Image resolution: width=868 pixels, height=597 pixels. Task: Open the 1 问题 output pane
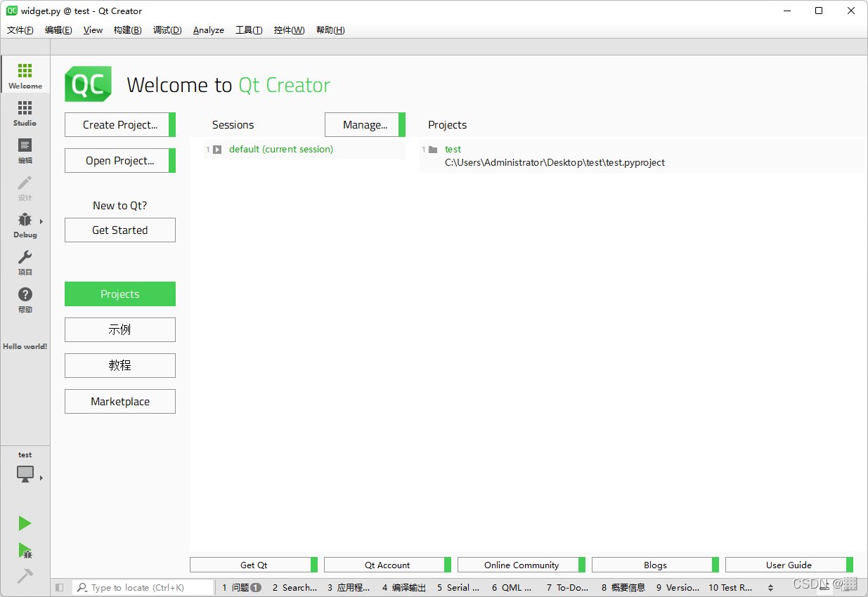coord(242,587)
